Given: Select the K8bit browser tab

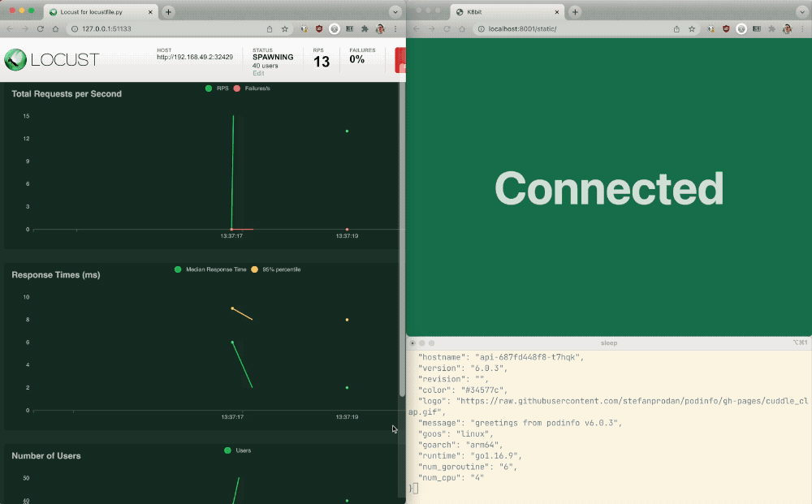Looking at the screenshot, I should tap(502, 12).
